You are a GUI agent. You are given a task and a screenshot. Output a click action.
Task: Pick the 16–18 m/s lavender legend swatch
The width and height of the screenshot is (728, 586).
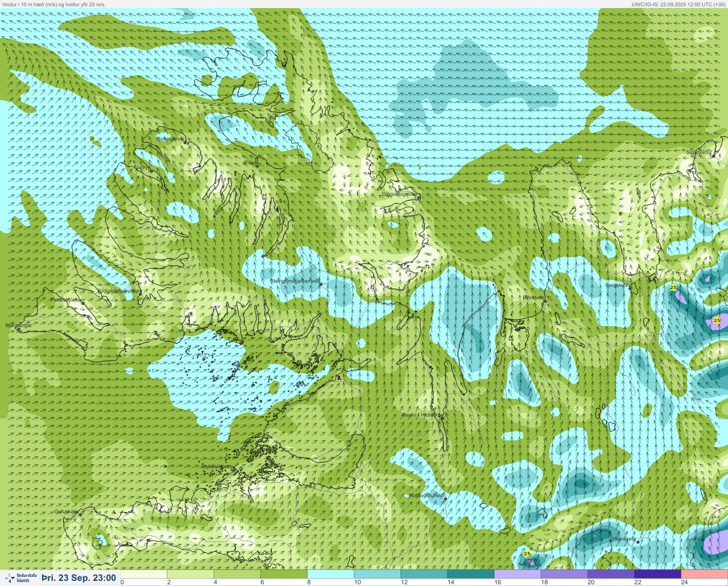click(x=517, y=574)
